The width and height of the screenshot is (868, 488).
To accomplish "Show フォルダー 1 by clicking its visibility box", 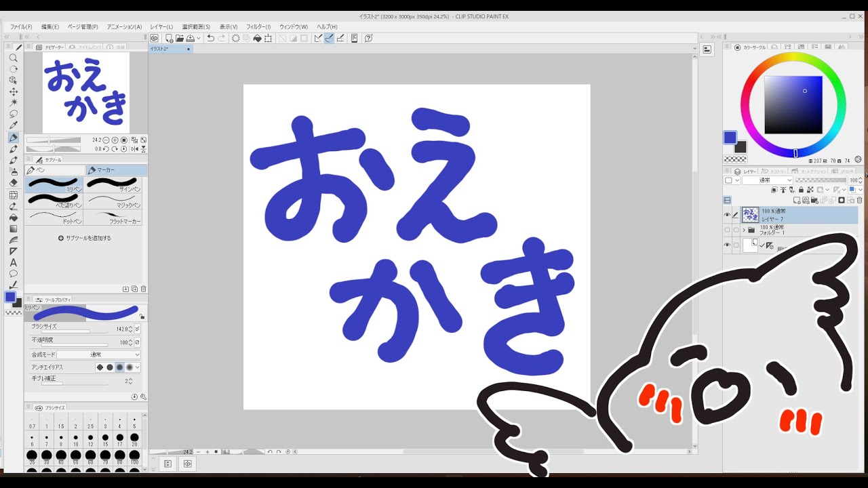I will point(727,230).
